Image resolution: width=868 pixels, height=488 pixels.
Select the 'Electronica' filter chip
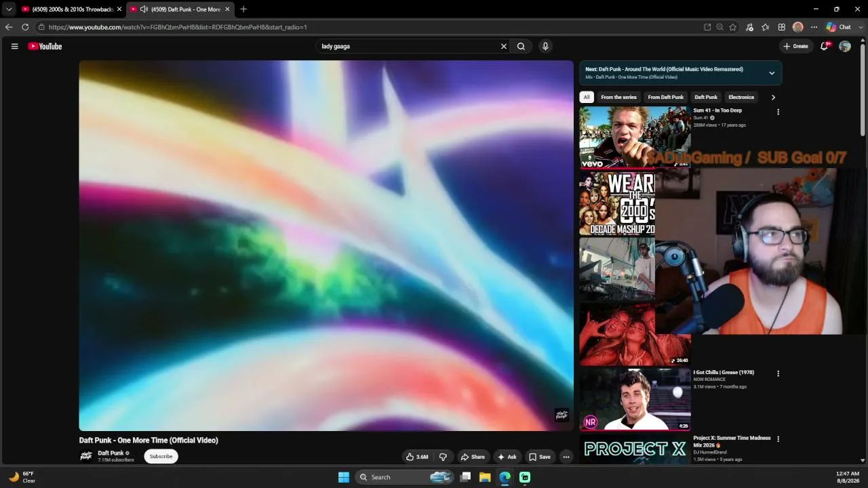(741, 97)
